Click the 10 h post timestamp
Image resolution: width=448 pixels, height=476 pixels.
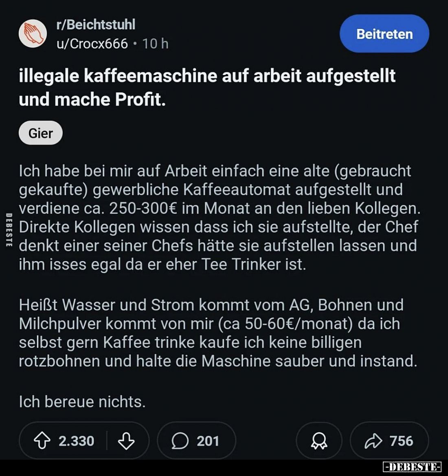point(155,44)
